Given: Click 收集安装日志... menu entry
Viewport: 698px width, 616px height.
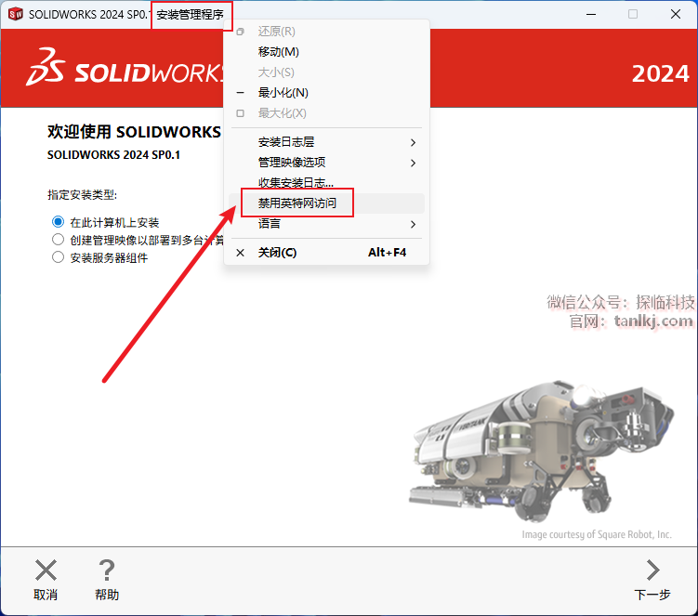Looking at the screenshot, I should (x=326, y=183).
